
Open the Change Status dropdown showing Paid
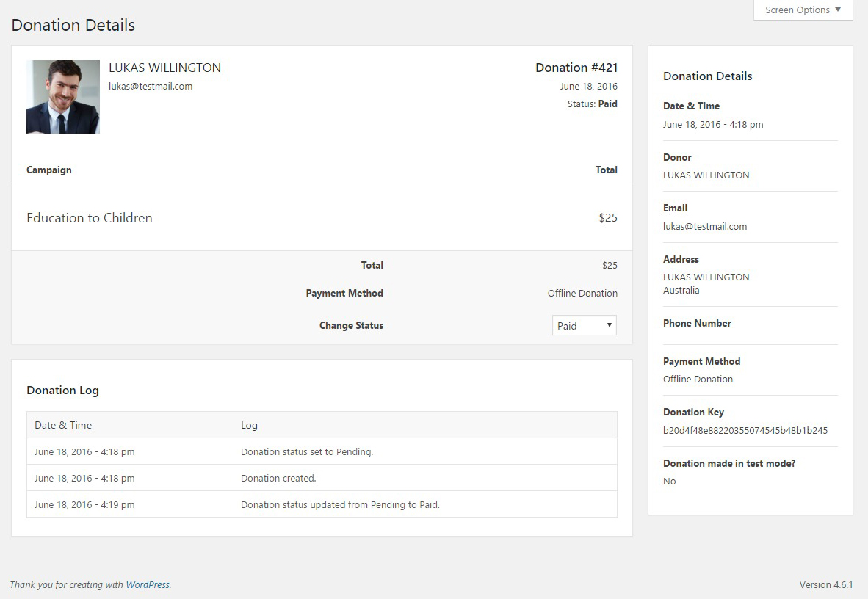point(584,326)
